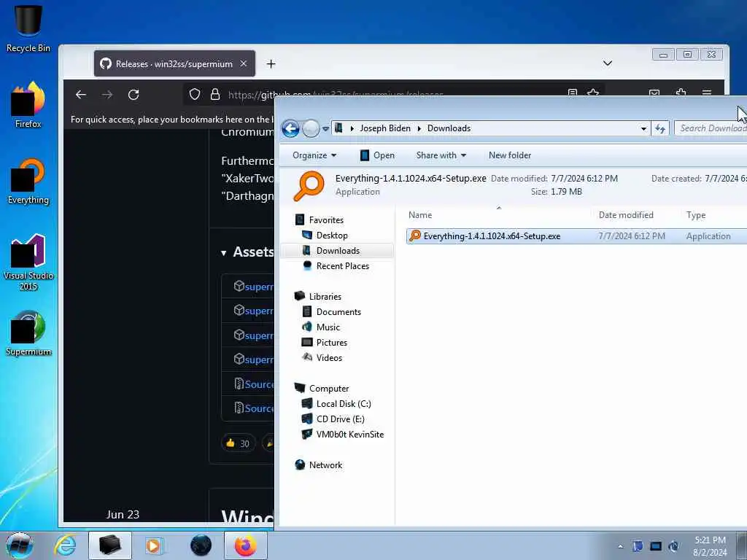Open the Visual Studio 2015 desktop shortcut
747x560 pixels.
[28, 262]
